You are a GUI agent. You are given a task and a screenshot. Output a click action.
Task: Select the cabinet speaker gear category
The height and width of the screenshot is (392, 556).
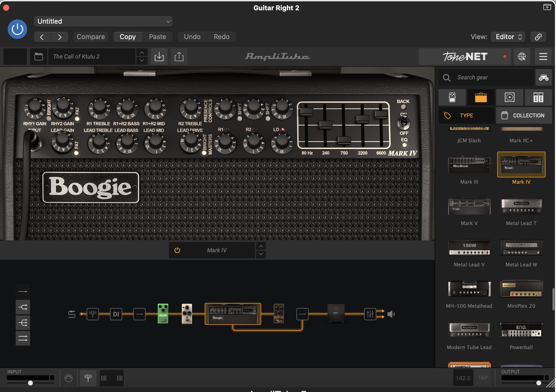[x=509, y=97]
